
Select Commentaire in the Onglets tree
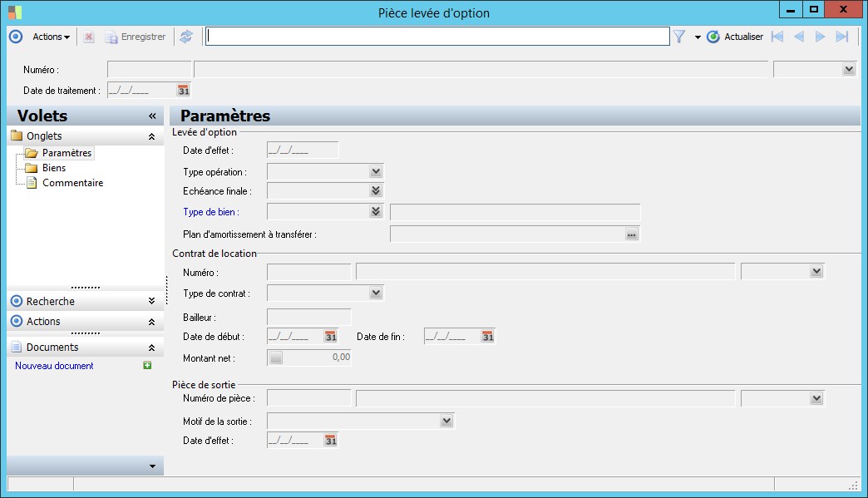72,183
